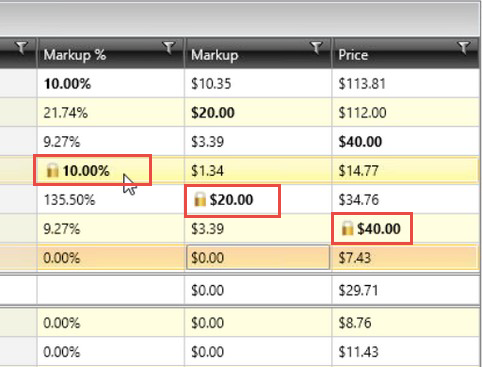Sort by the Price column header

(353, 55)
